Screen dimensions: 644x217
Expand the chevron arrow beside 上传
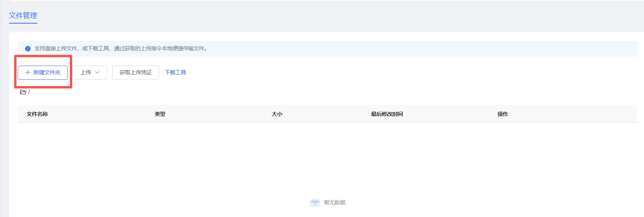click(97, 73)
